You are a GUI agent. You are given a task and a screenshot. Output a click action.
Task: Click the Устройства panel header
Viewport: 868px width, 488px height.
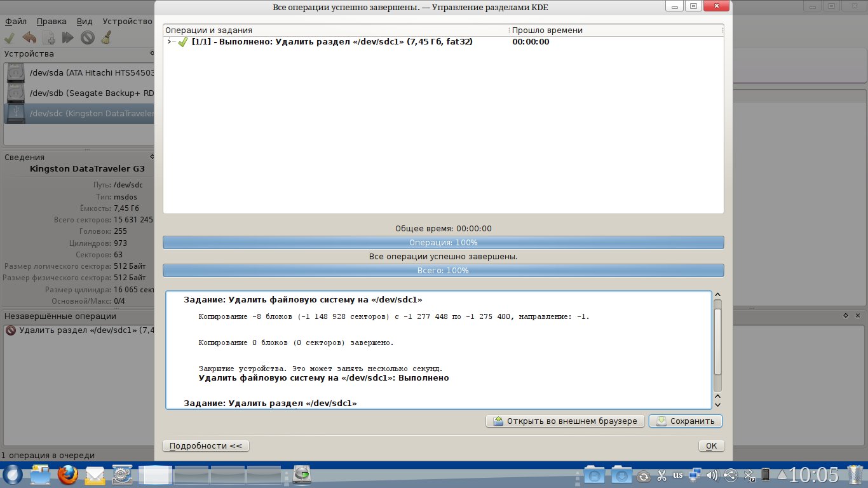pos(29,54)
